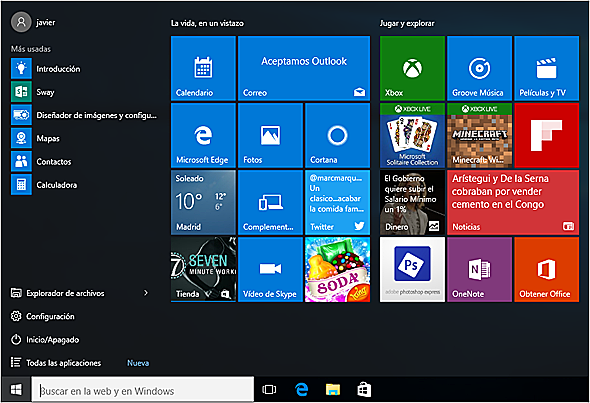
Task: Open the Tienda store tile
Action: click(203, 269)
